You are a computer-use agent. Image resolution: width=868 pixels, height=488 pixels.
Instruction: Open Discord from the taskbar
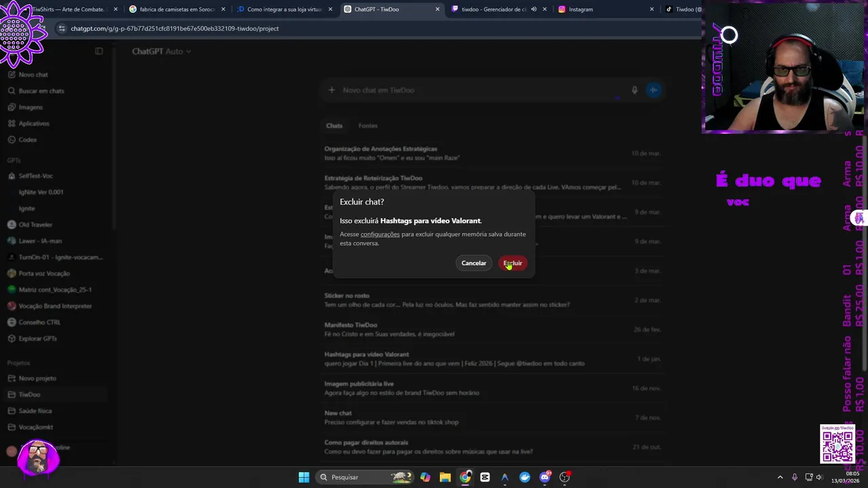[545, 477]
